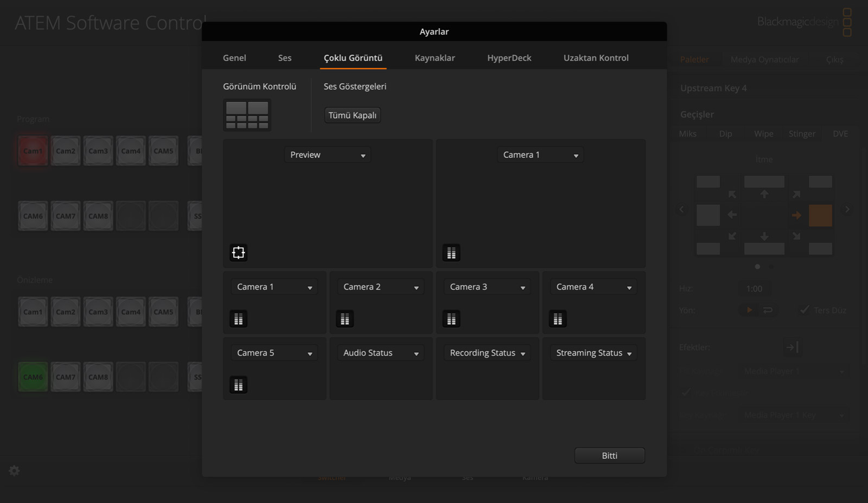This screenshot has width=868, height=503.
Task: Select Cam2 on the Program bus
Action: coord(66,151)
